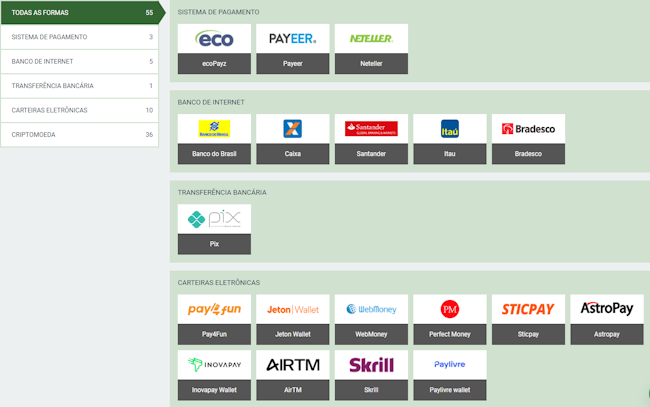Choose the Payeer label button

(x=293, y=64)
